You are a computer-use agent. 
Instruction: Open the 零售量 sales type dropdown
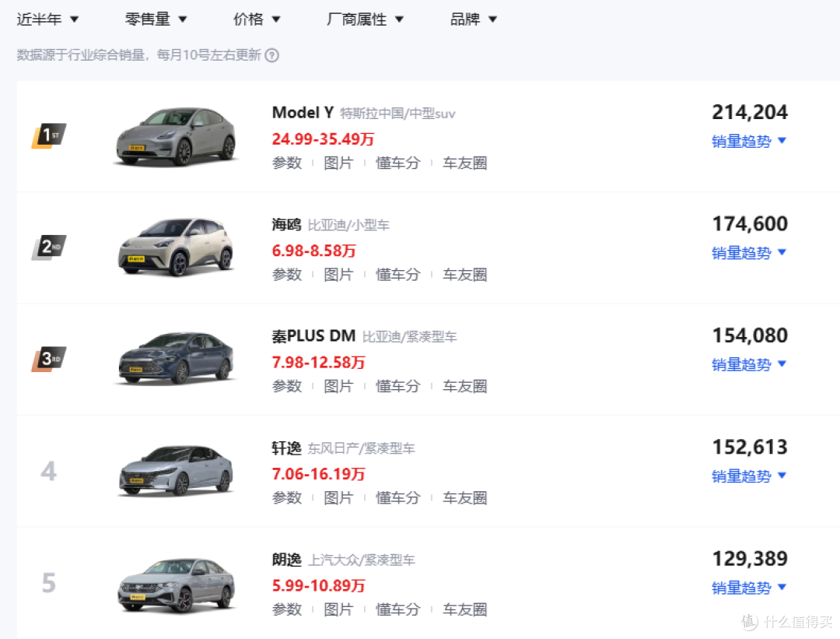coord(156,19)
